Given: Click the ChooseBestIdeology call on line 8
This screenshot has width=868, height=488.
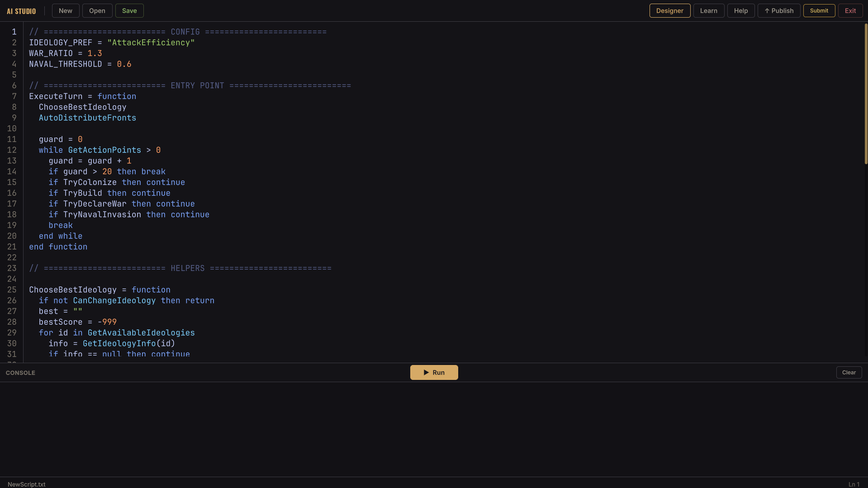Looking at the screenshot, I should tap(82, 107).
